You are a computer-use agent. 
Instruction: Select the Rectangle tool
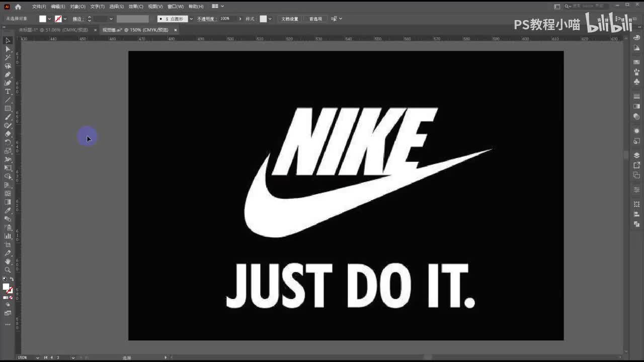coord(8,109)
